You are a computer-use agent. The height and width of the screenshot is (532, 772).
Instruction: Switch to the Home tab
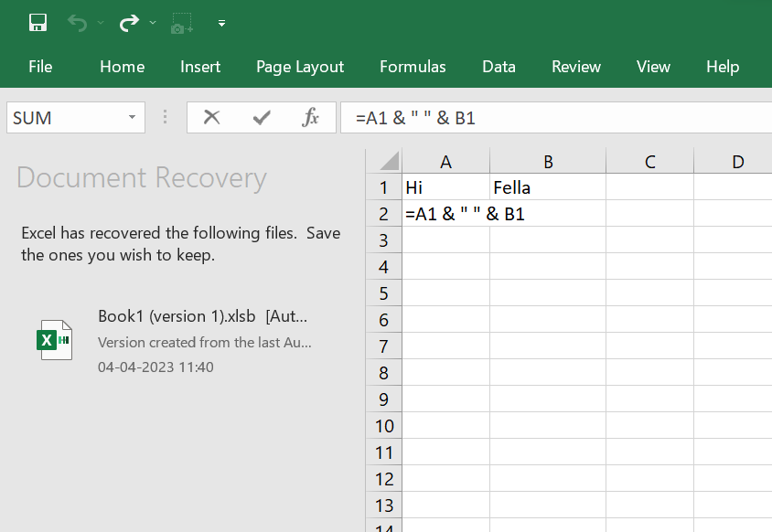point(122,67)
